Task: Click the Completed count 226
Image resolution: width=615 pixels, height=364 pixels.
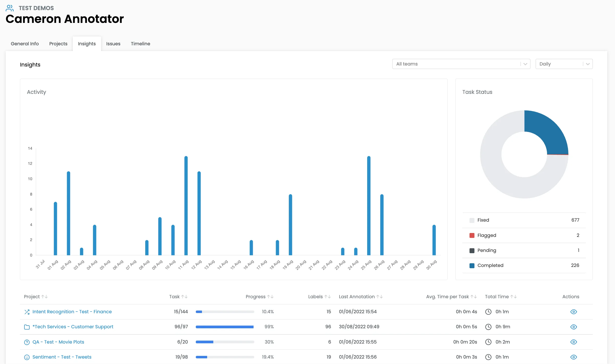Action: (x=575, y=265)
